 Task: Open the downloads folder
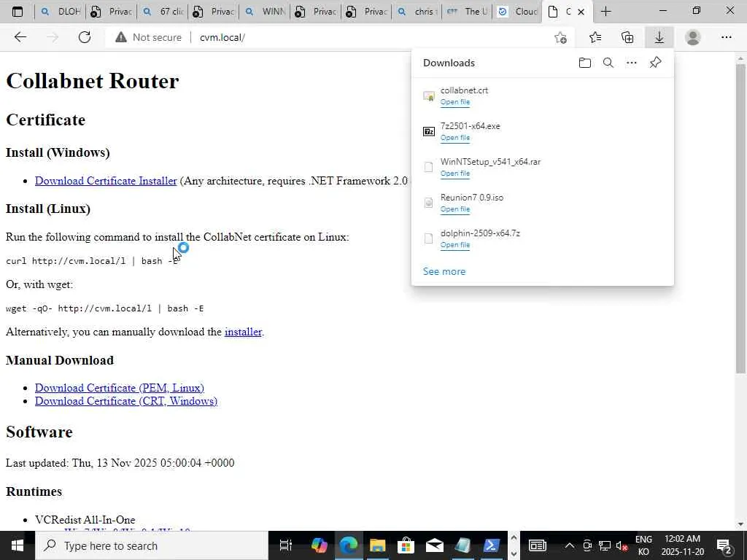[585, 63]
